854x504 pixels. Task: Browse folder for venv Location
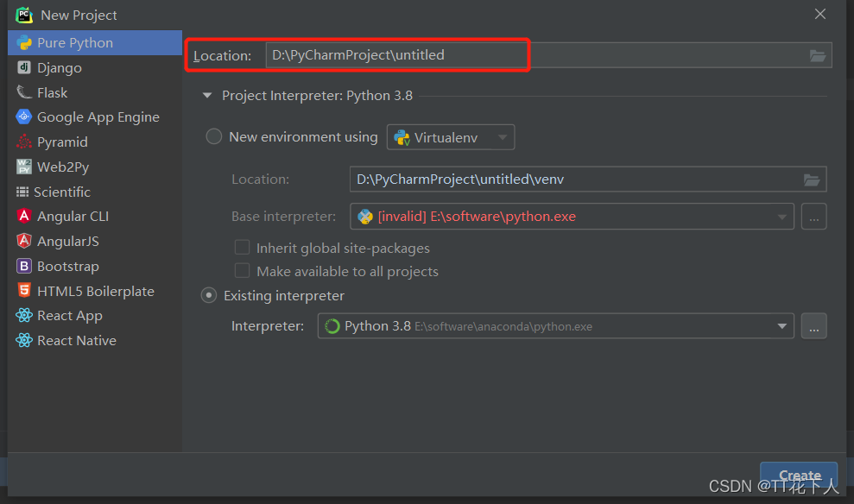(x=812, y=180)
